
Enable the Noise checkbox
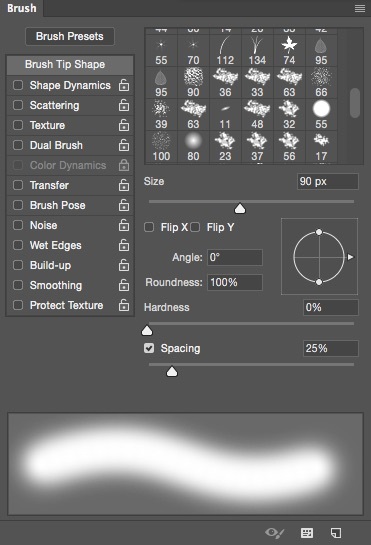18,225
